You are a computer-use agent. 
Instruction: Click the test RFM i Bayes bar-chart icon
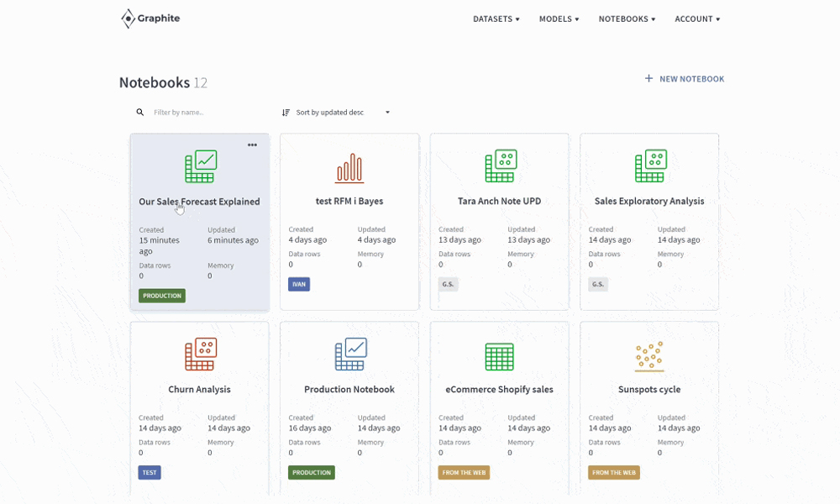point(349,168)
